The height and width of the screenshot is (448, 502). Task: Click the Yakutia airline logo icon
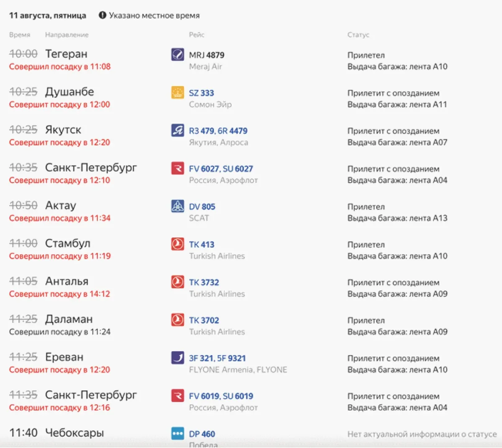click(177, 131)
